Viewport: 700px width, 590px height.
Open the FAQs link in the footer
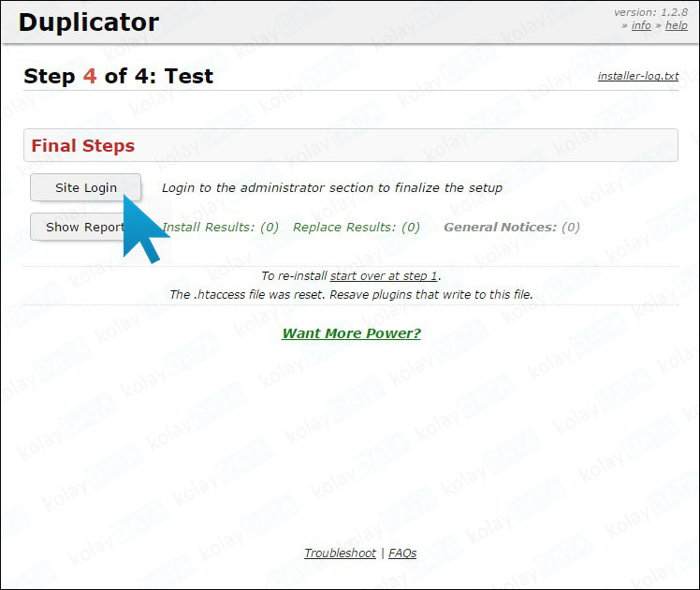pos(402,553)
